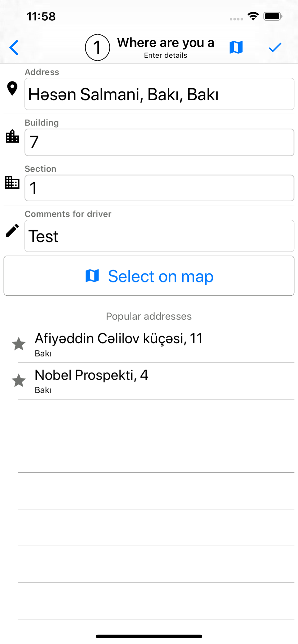Edit the Building number field
Image resolution: width=298 pixels, height=644 pixels.
pos(159,142)
